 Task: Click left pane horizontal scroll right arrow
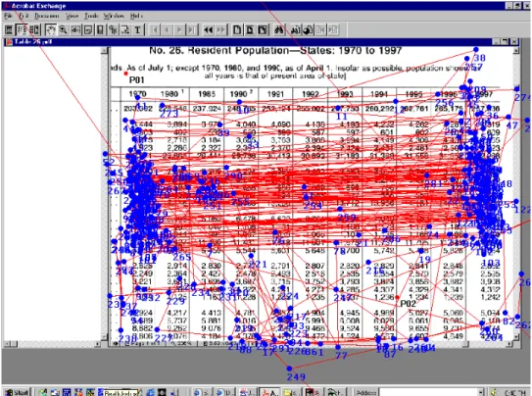[x=97, y=344]
